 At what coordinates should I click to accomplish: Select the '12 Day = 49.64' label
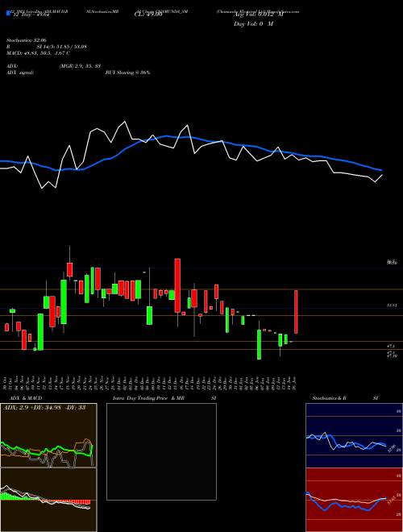[x=31, y=15]
